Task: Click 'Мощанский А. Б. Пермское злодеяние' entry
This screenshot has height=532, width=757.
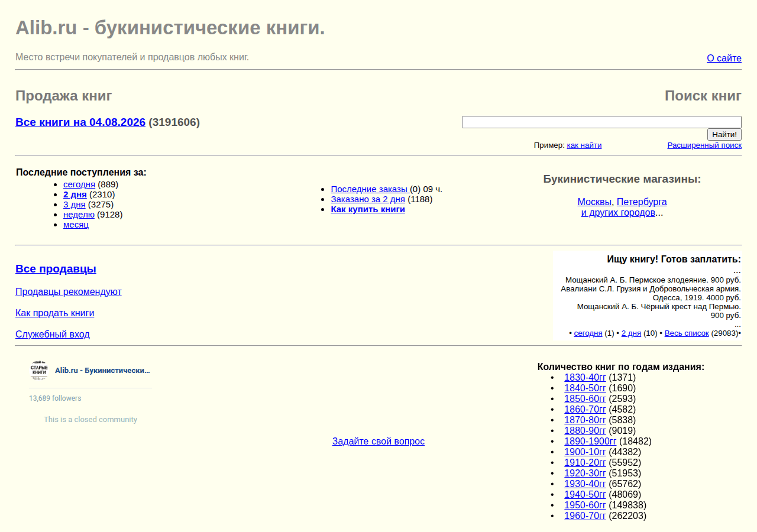Action: (x=653, y=280)
